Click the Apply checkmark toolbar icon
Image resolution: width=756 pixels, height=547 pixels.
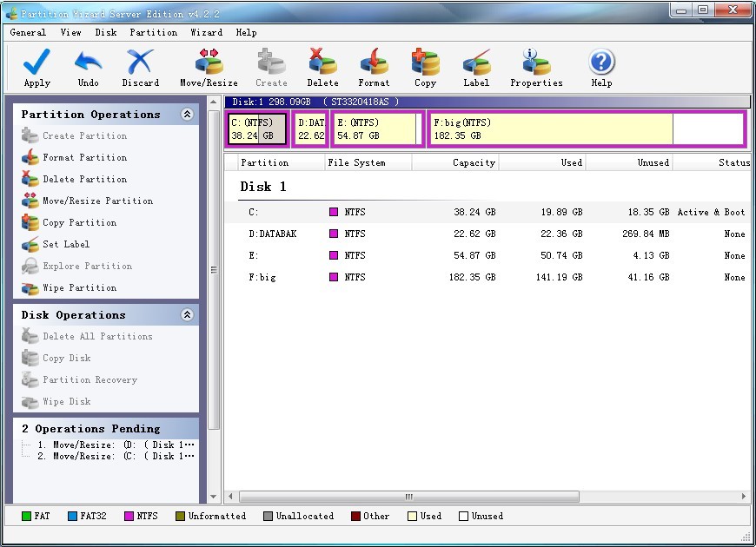point(36,62)
